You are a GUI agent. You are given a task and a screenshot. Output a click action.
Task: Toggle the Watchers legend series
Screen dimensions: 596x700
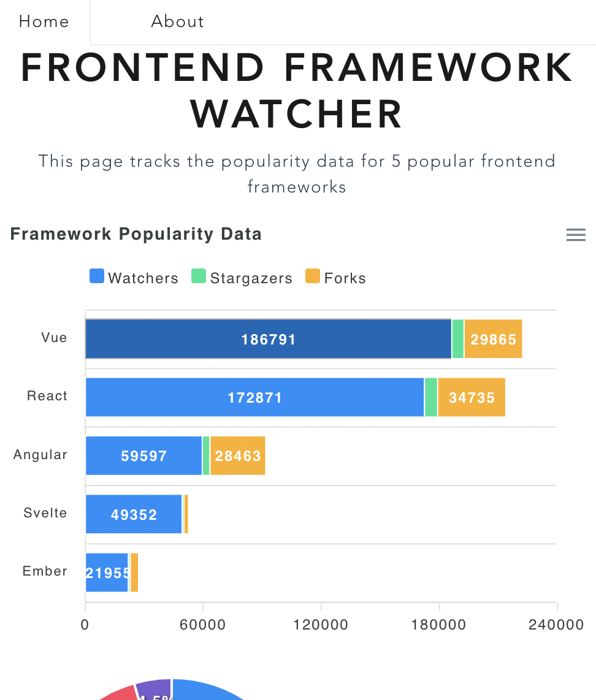(143, 278)
